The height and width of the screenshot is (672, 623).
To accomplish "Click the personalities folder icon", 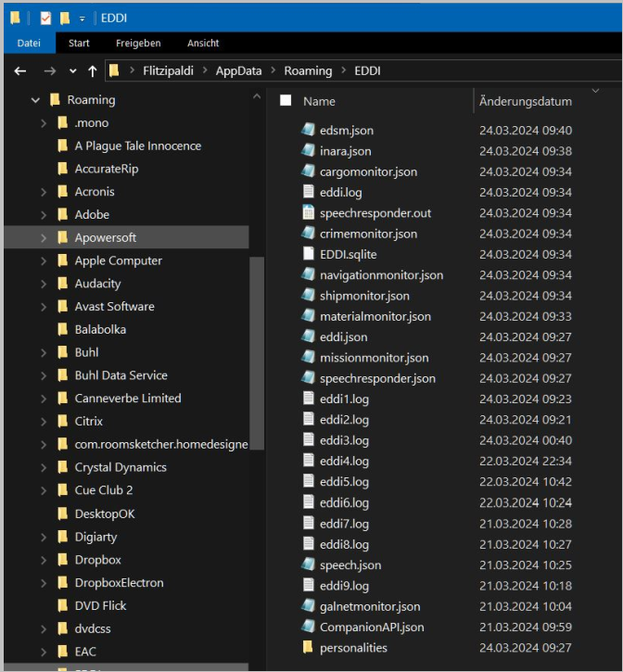I will pyautogui.click(x=308, y=647).
